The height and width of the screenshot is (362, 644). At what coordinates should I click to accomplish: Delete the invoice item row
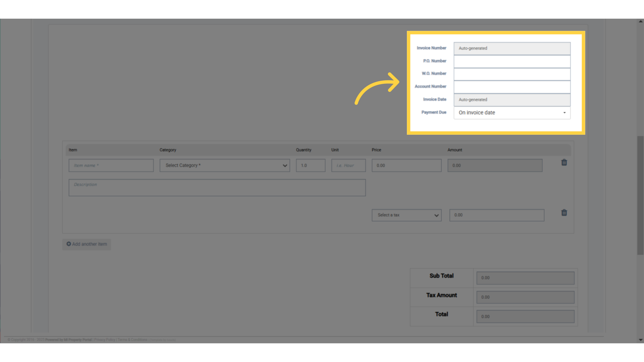(564, 163)
